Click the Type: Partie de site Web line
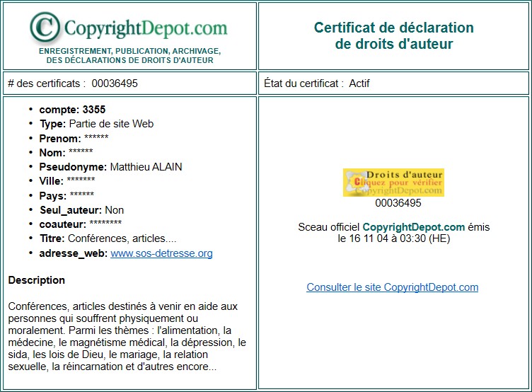 pyautogui.click(x=97, y=124)
